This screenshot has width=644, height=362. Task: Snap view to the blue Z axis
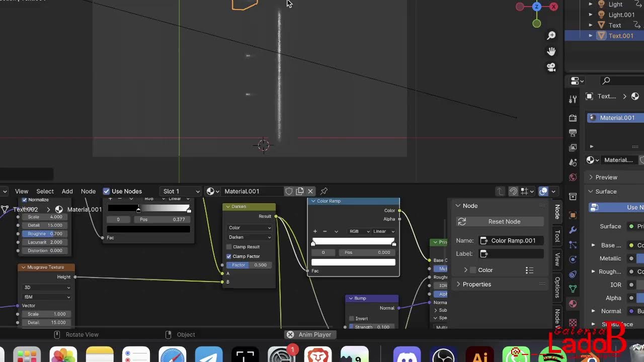click(x=537, y=7)
